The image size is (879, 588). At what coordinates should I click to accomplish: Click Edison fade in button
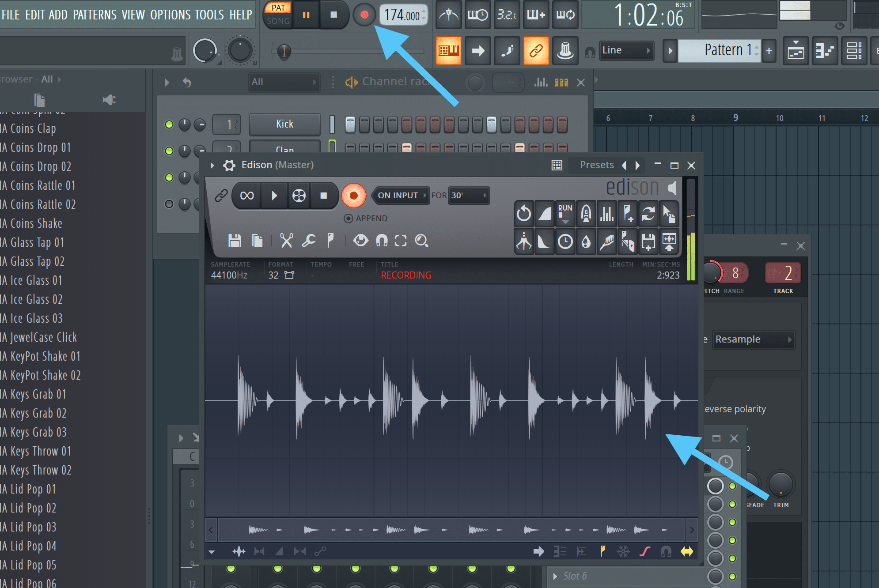click(x=545, y=214)
